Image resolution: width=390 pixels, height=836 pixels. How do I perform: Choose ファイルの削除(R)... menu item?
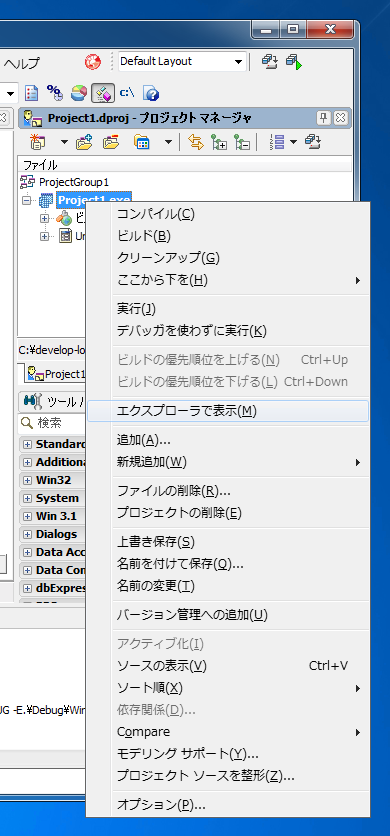(228, 491)
